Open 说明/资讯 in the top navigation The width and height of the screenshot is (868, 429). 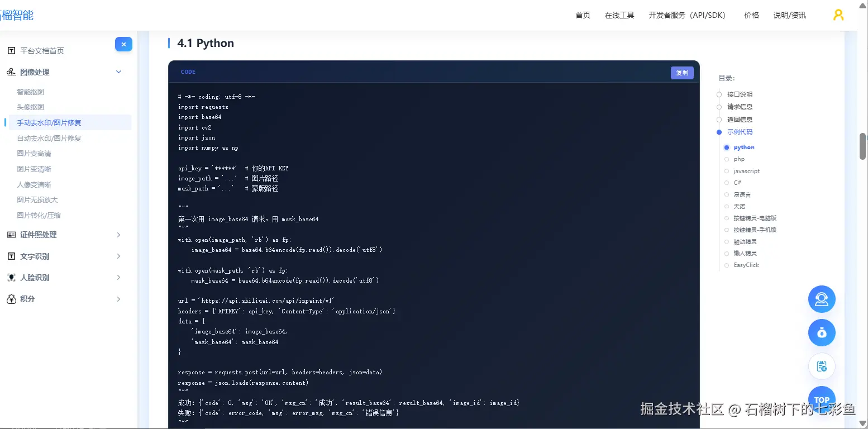coord(789,15)
